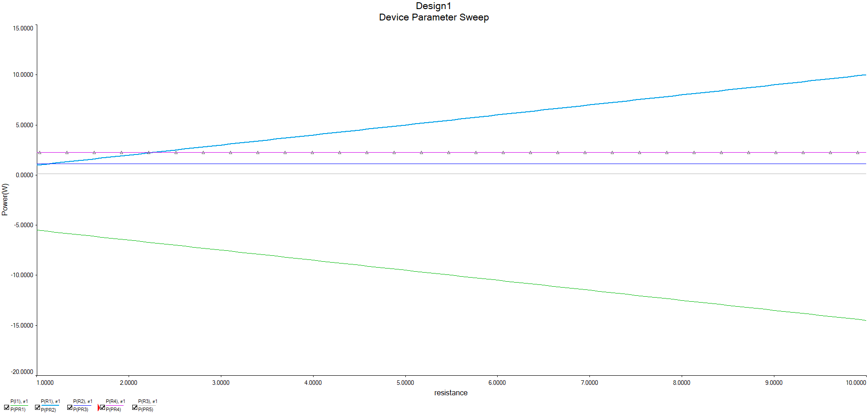Click the Design1 graph title
Image resolution: width=868 pixels, height=413 pixels.
(x=434, y=6)
